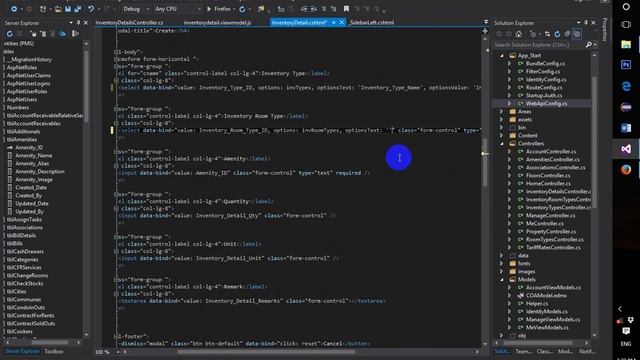The width and height of the screenshot is (640, 360).
Task: Open the Toolbox tab at bottom left
Action: point(53,351)
